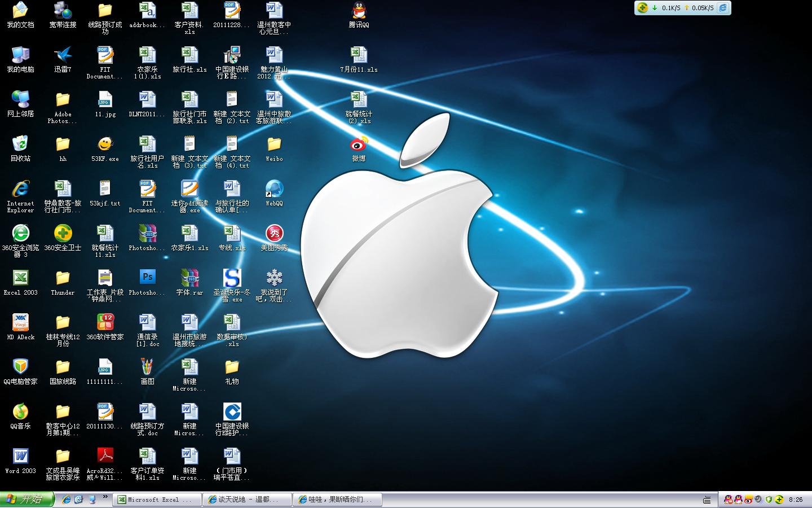This screenshot has width=812, height=508.
Task: Open the Weibo icon in system tray
Action: coord(748,500)
